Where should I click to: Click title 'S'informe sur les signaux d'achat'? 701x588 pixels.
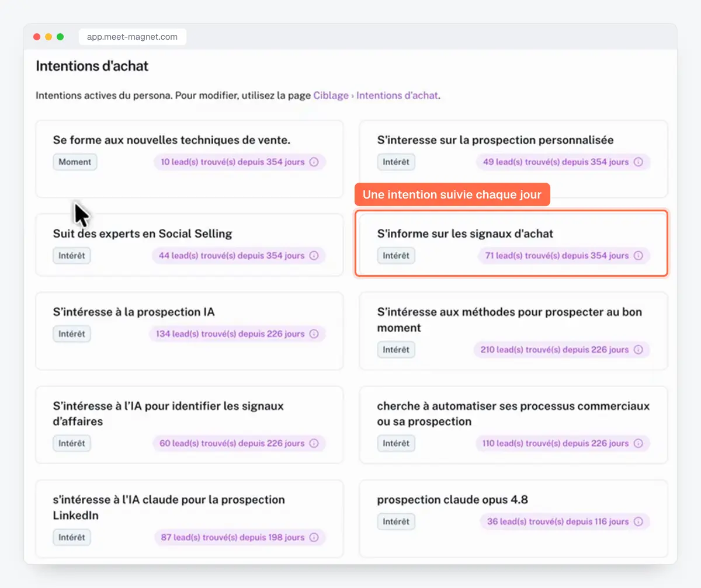(x=465, y=234)
